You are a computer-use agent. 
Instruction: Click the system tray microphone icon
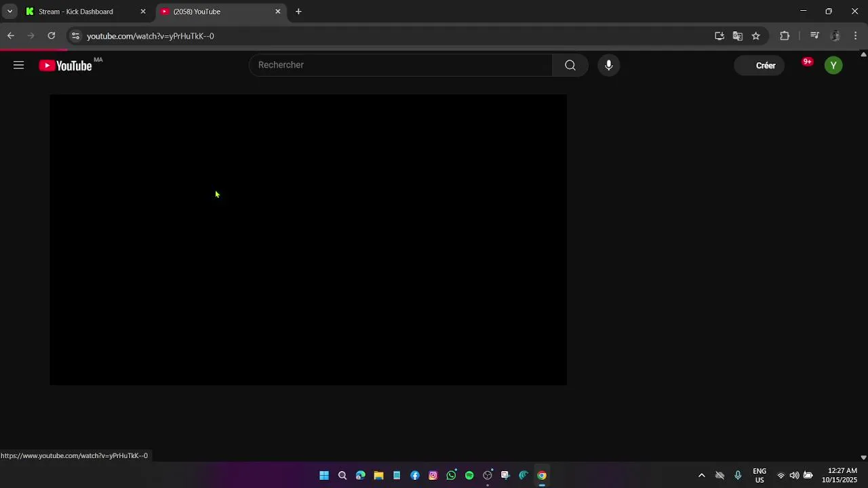(x=738, y=475)
